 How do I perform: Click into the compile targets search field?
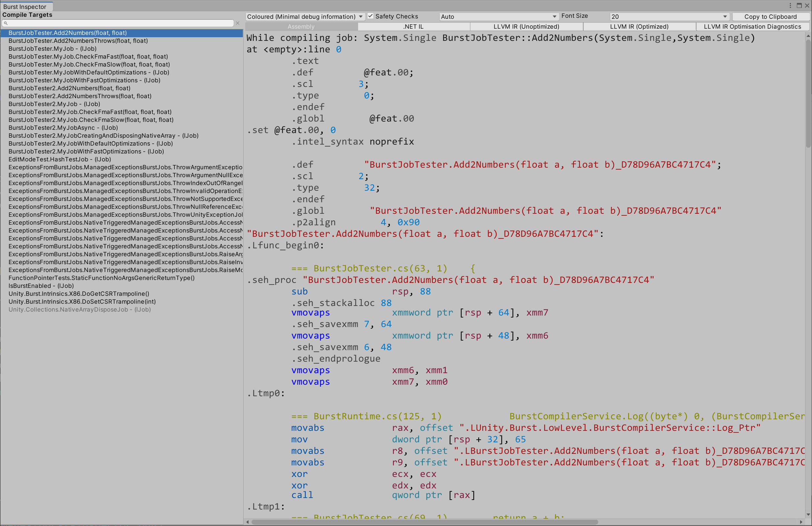119,23
